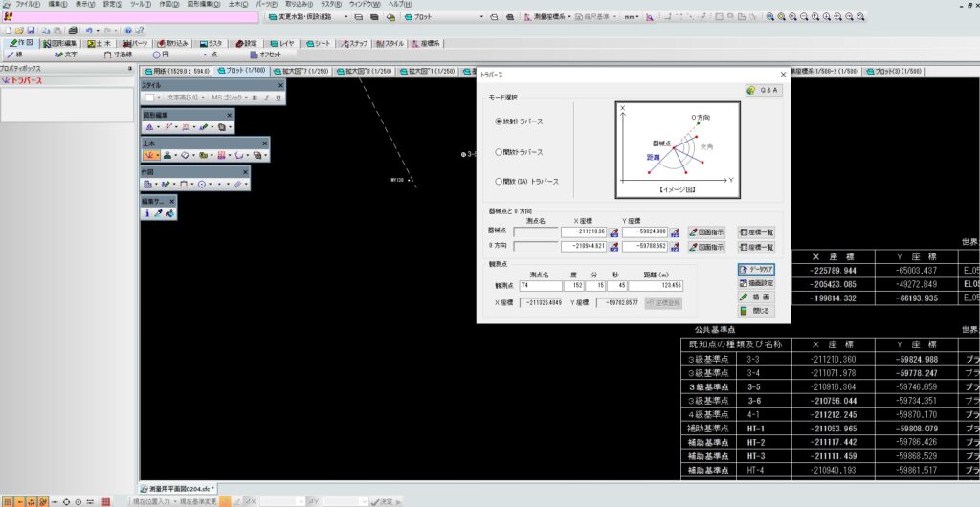The image size is (980, 507).
Task: Click 図面指示 for the 器械点 row
Action: click(x=706, y=231)
